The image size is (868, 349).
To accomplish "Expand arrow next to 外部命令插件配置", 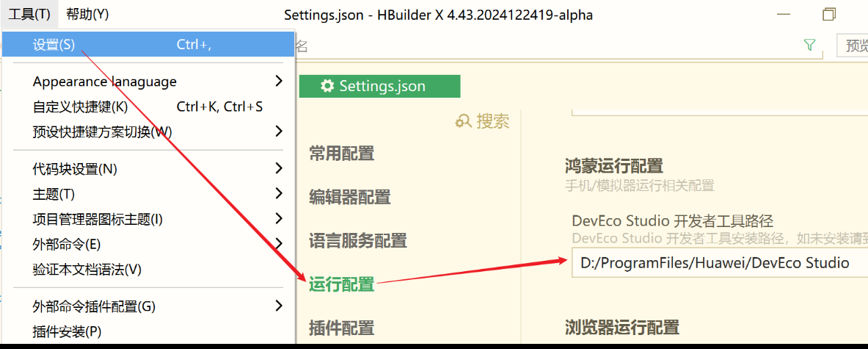I will click(x=279, y=305).
